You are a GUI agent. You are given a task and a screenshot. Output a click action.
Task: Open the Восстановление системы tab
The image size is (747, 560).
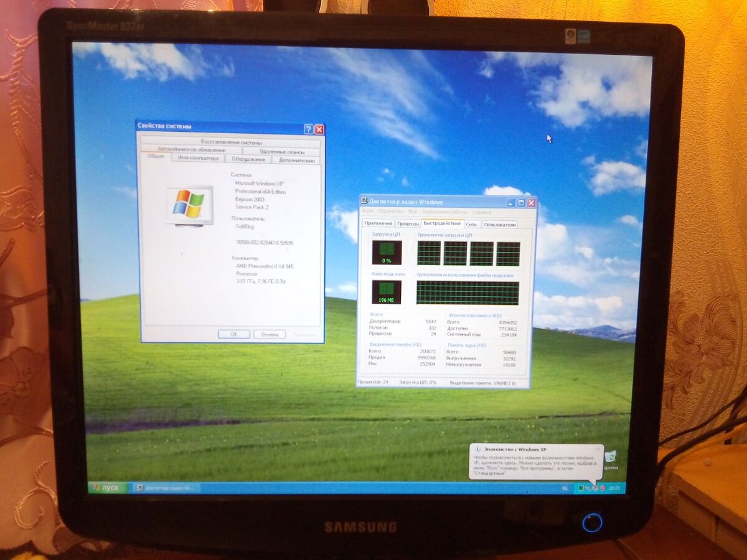click(x=231, y=142)
